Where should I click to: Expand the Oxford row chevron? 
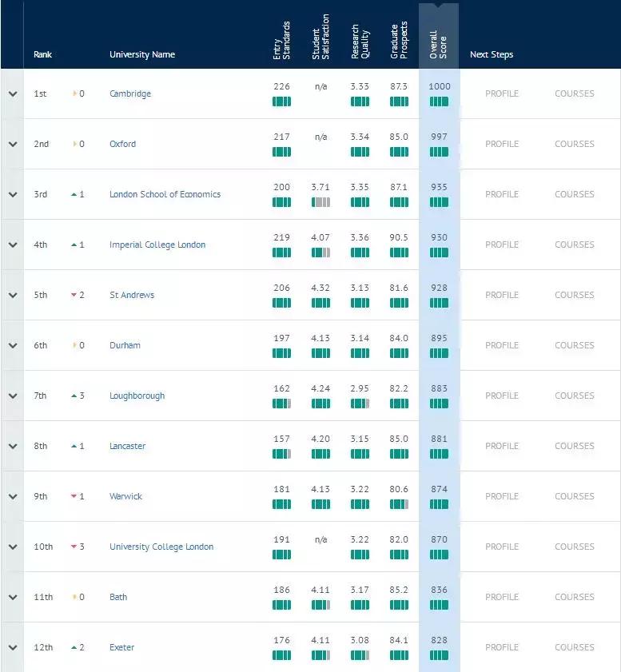point(13,144)
